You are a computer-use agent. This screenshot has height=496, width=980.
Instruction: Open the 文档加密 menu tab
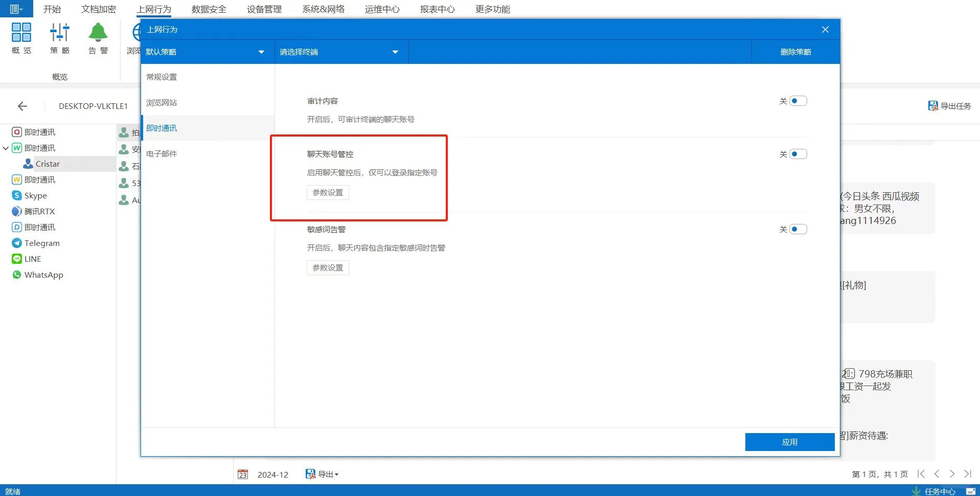tap(99, 9)
